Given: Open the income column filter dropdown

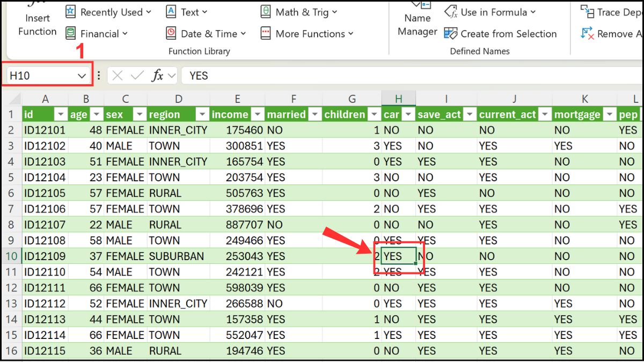Looking at the screenshot, I should (258, 114).
